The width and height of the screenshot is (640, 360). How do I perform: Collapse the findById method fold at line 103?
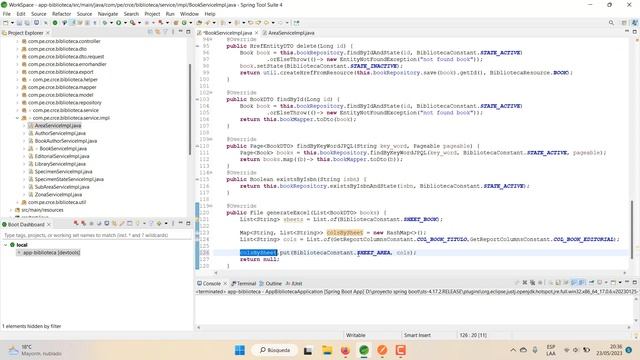(198, 99)
